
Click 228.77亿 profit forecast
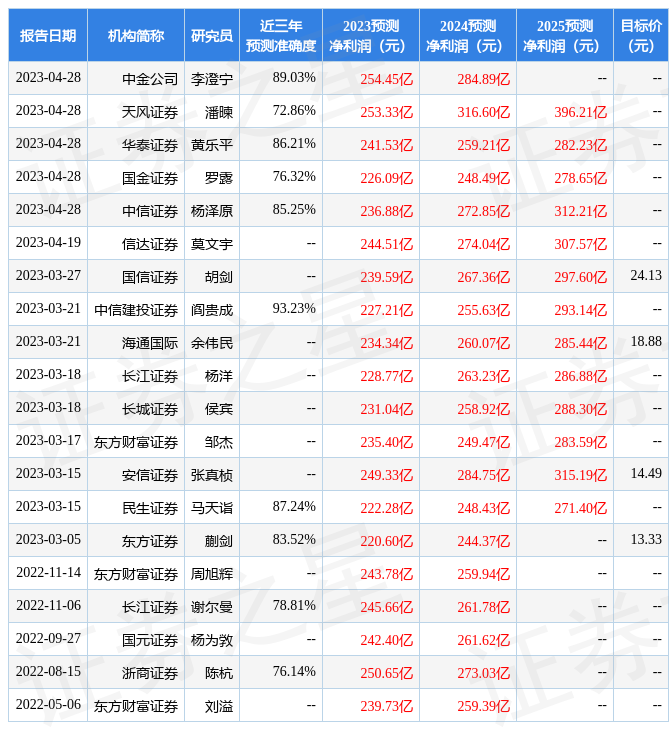386,376
